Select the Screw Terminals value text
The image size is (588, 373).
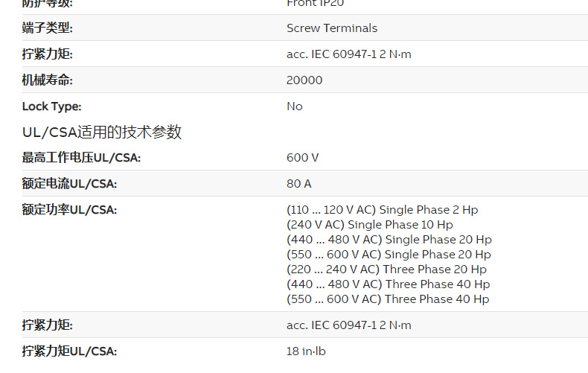[332, 28]
